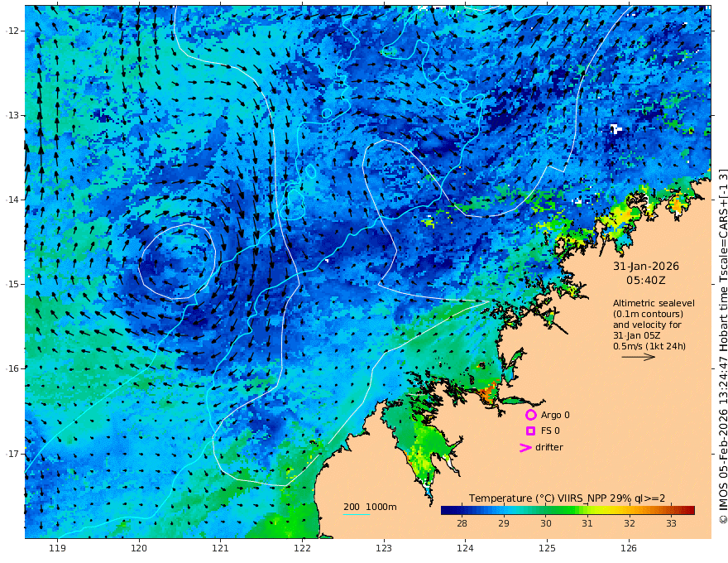Click the velocity scale reference arrow

pyautogui.click(x=639, y=357)
